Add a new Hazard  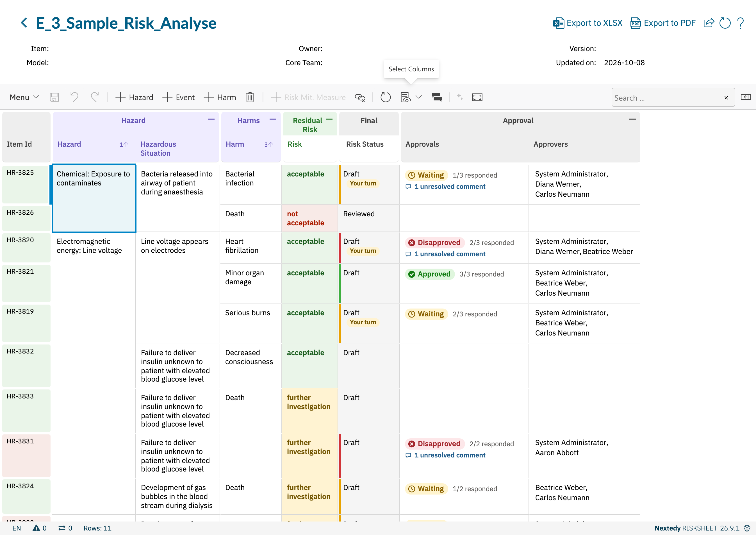point(134,97)
